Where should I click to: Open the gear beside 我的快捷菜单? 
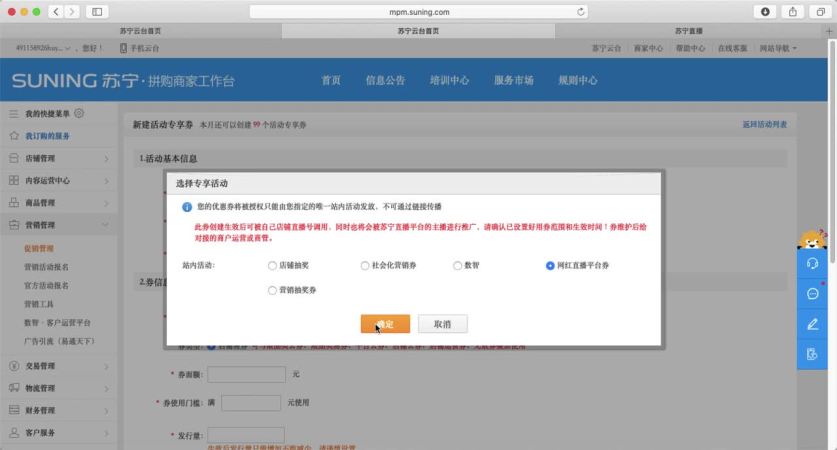coord(79,113)
